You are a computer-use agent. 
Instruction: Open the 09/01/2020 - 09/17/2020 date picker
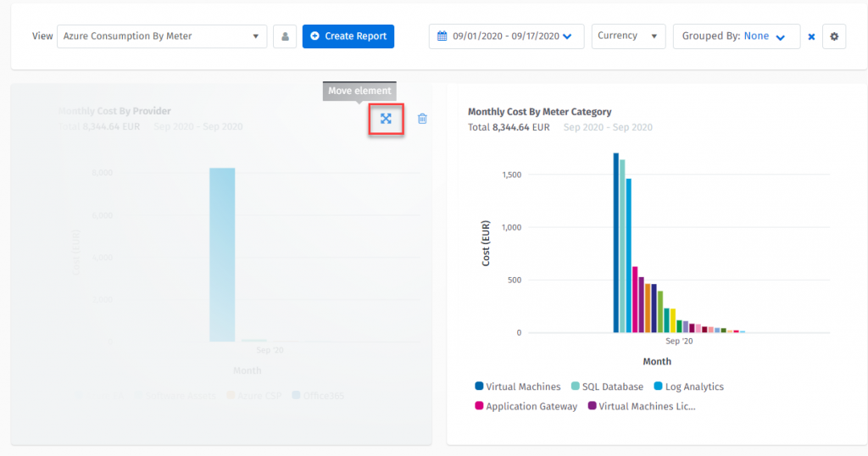506,36
